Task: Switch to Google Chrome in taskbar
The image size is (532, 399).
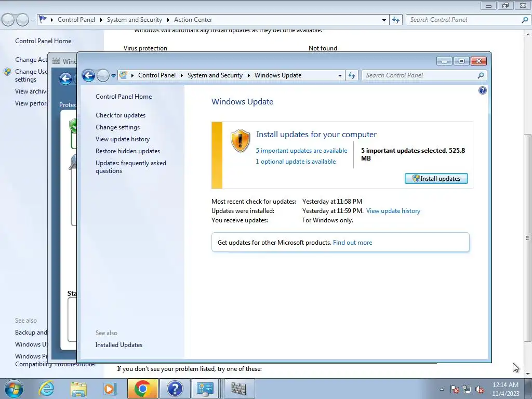Action: point(142,389)
